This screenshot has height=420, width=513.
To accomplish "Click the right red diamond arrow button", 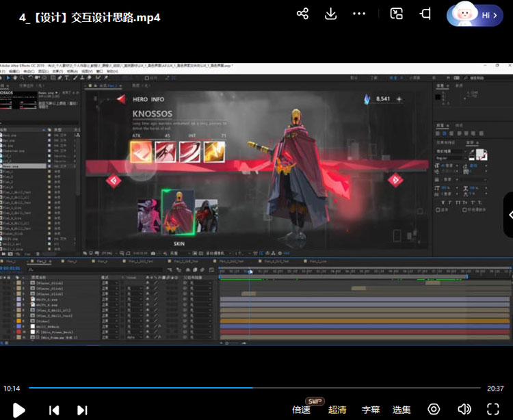I will [395, 180].
